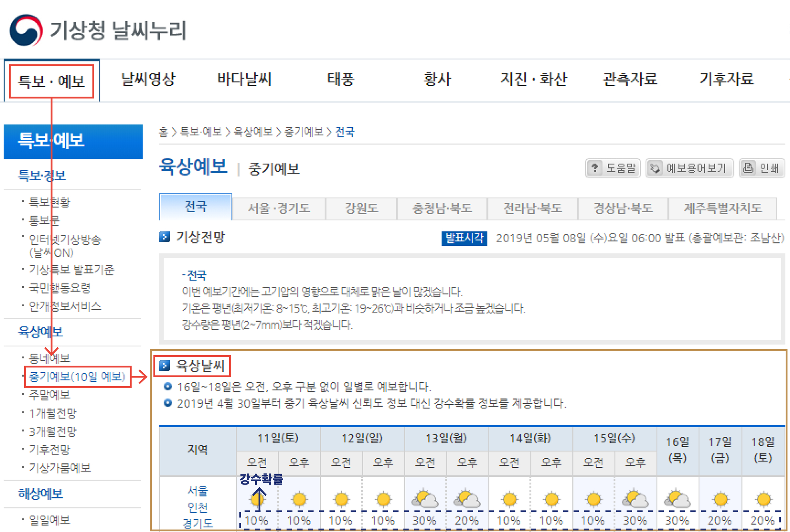Click 육상예보 in the breadcrumb
Screen dimensions: 790x532
[x=253, y=132]
